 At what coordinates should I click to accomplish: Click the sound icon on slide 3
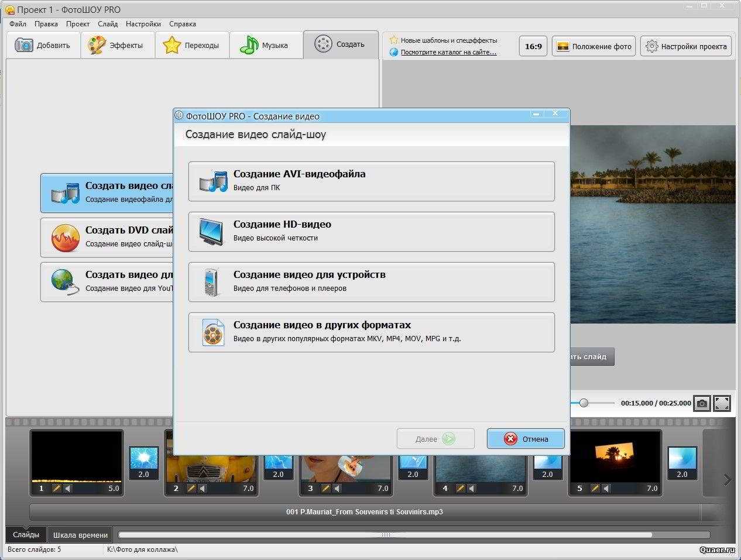point(337,488)
